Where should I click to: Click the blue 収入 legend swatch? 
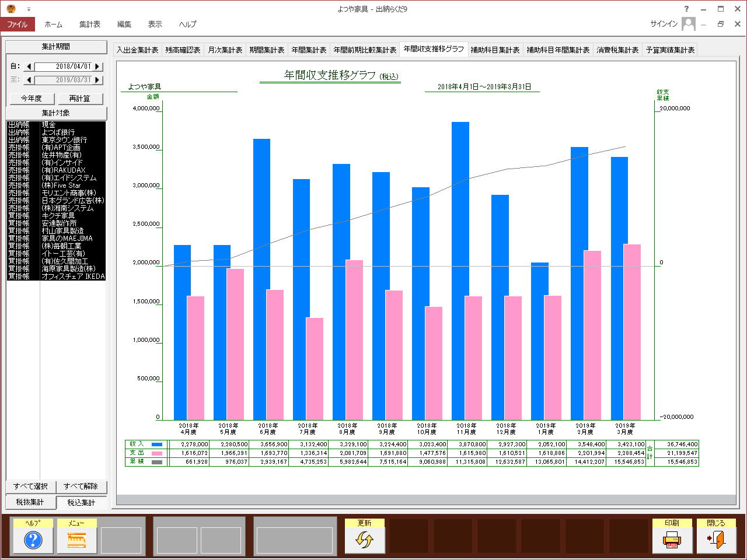157,444
